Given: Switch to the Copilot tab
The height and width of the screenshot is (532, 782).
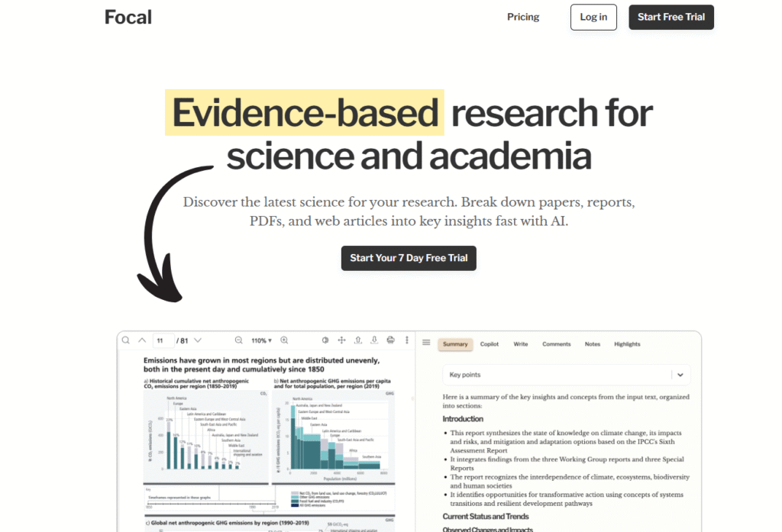Looking at the screenshot, I should (x=490, y=344).
